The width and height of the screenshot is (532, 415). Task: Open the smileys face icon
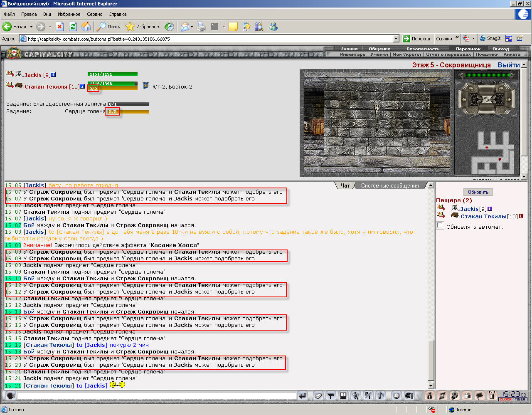(396, 395)
